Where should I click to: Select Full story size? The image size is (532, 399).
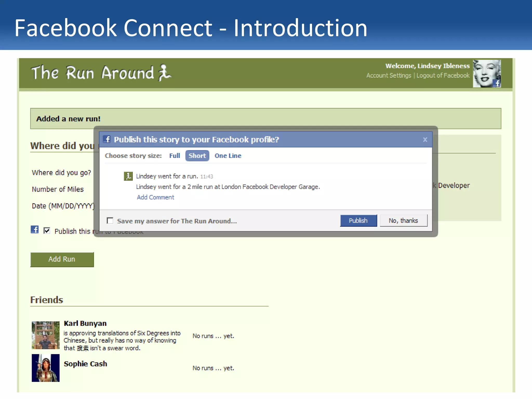tap(175, 156)
